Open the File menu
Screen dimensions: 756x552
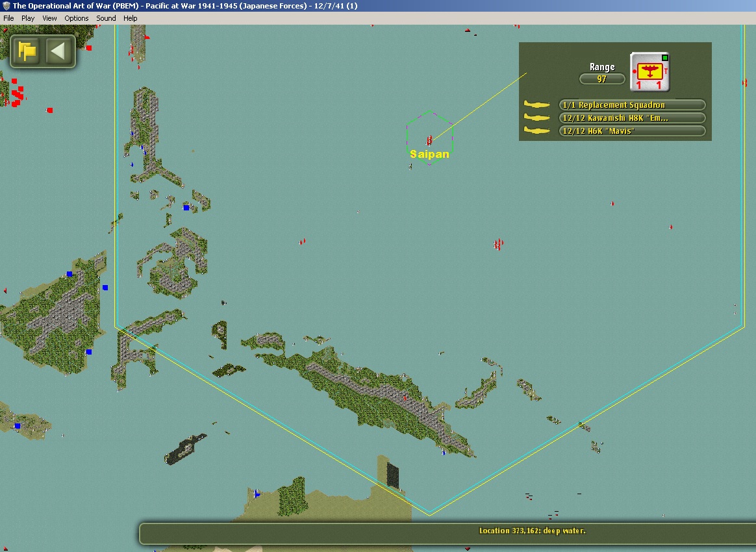click(8, 18)
